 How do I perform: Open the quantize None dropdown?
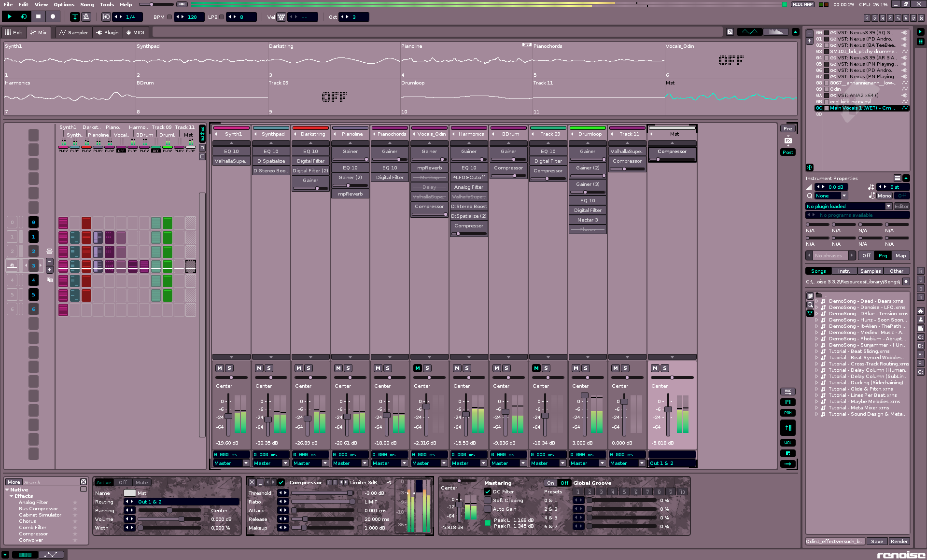click(831, 196)
